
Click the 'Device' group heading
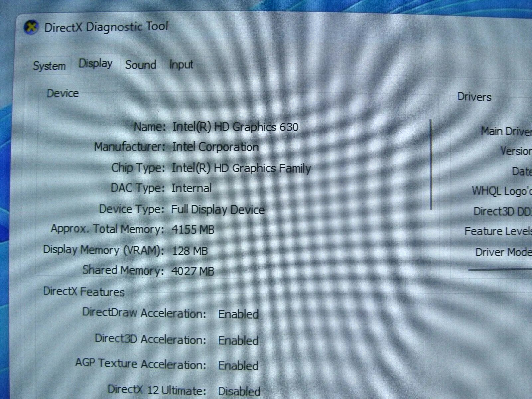click(x=63, y=93)
